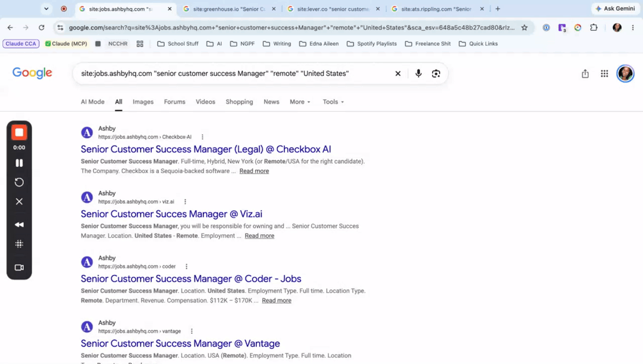Select the News search filter

pos(271,102)
